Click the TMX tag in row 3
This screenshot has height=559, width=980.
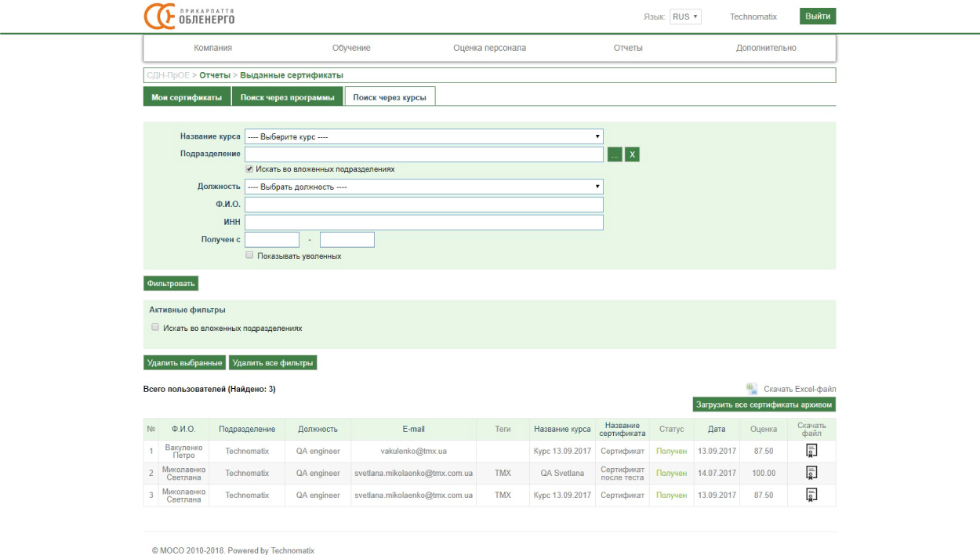point(503,495)
